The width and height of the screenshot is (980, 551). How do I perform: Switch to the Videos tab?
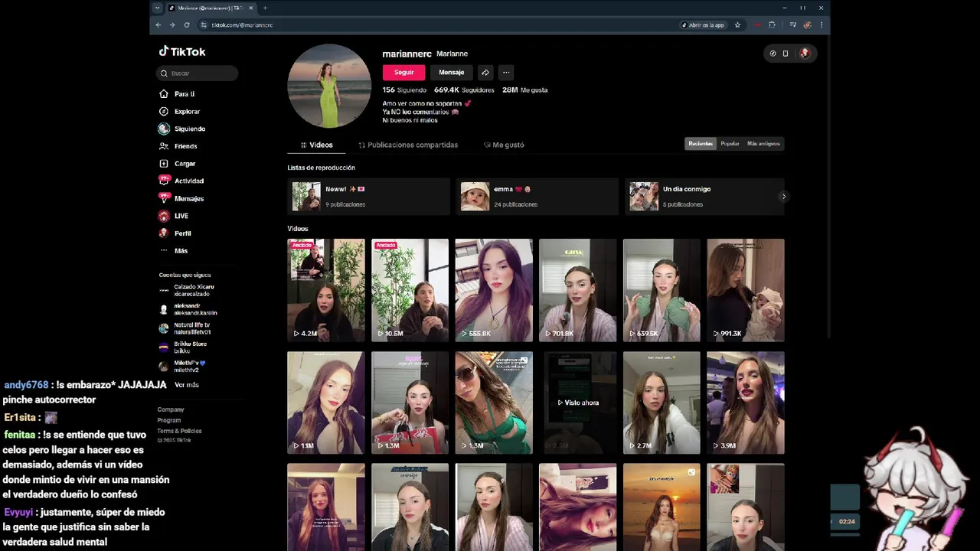tap(316, 145)
